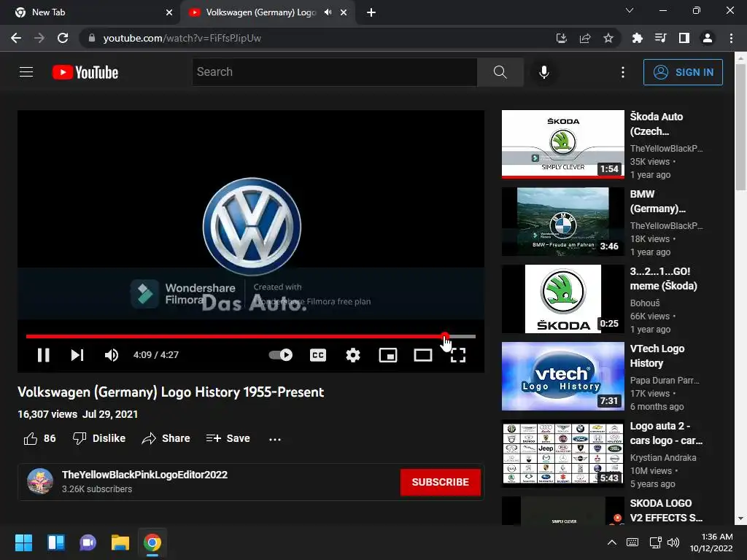Click the YouTube search input field
The width and height of the screenshot is (747, 560).
[334, 72]
